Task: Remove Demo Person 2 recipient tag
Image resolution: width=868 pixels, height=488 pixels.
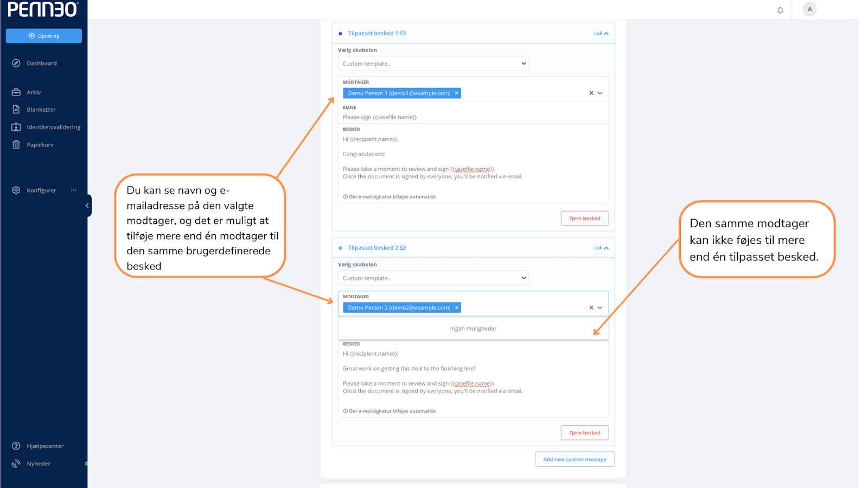Action: tap(457, 307)
